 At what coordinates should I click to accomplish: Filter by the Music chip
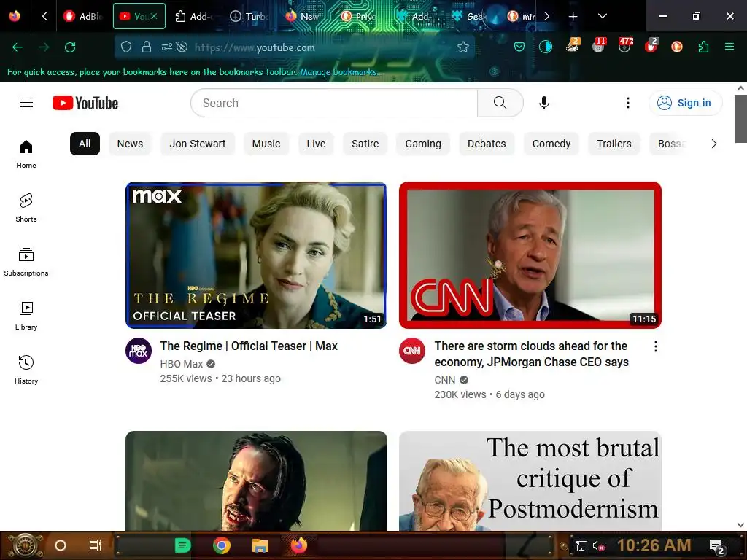tap(266, 144)
